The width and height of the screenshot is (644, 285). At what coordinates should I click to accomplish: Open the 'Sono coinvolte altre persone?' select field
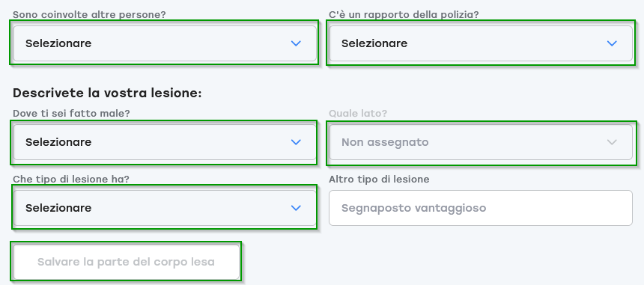[165, 43]
